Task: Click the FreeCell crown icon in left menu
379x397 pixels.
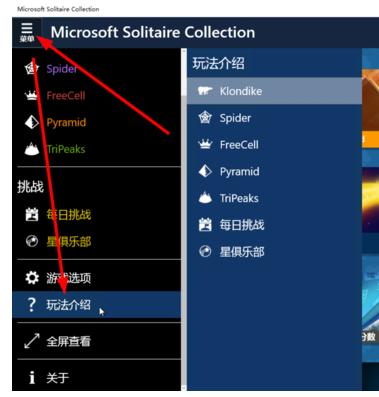Action: pos(32,96)
